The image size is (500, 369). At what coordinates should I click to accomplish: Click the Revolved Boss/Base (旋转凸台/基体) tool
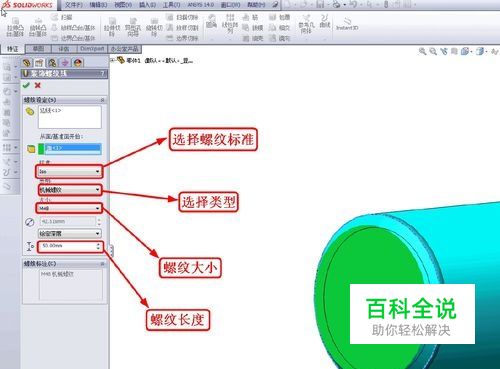[x=38, y=28]
